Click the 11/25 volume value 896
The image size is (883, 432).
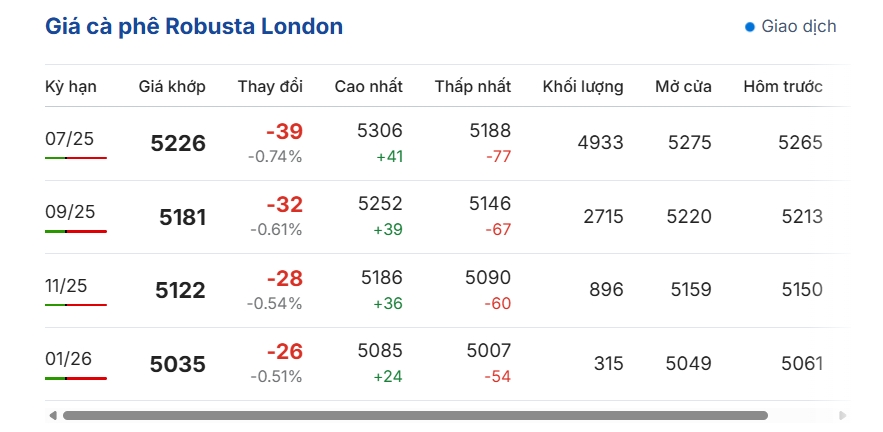(x=606, y=290)
